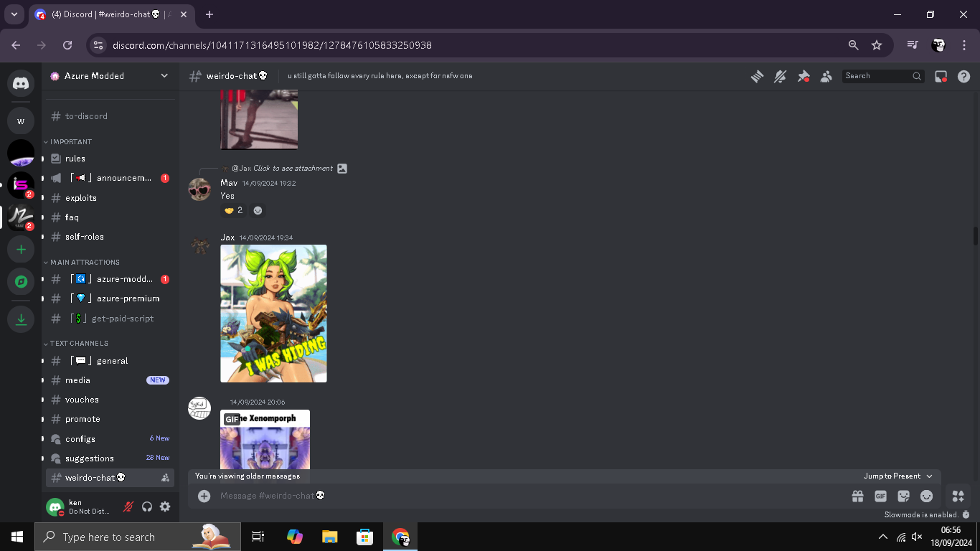Toggle microphone mute in user panel
This screenshot has width=980, height=551.
click(128, 507)
